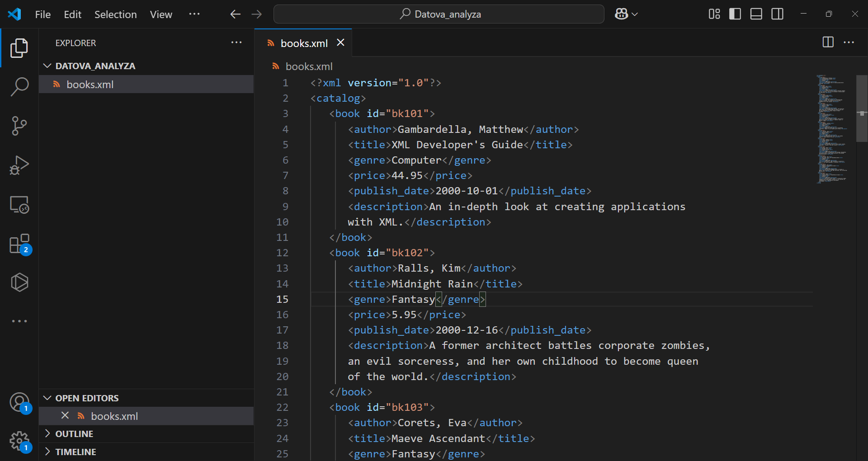This screenshot has height=461, width=868.
Task: Open Remote Explorer view
Action: [19, 204]
